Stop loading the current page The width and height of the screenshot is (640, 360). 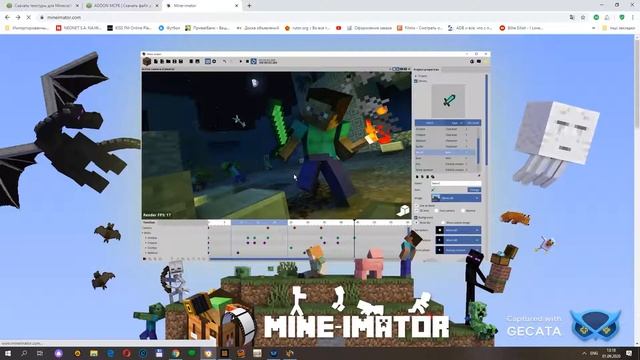[x=29, y=18]
